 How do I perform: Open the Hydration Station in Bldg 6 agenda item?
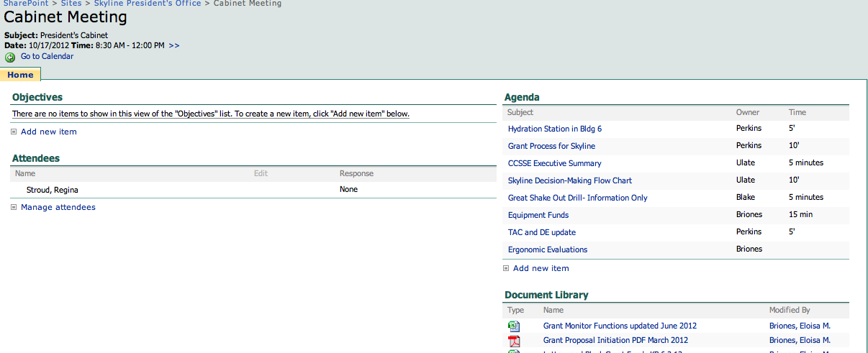(554, 129)
